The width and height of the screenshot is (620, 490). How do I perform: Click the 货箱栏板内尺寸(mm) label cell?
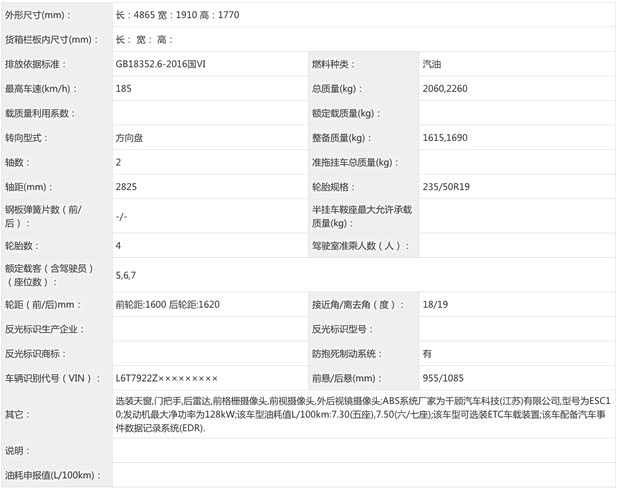coord(55,40)
